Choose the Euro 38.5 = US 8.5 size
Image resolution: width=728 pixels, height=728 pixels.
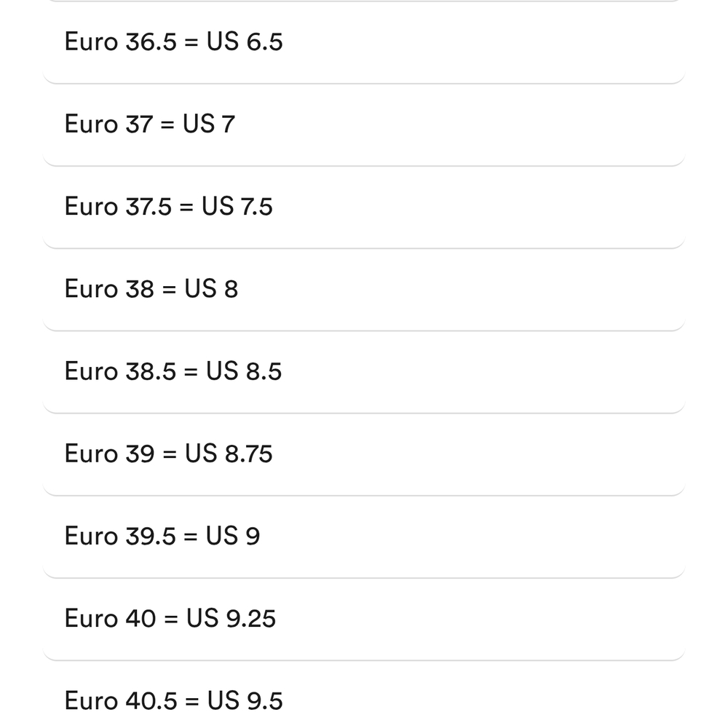[x=364, y=371]
